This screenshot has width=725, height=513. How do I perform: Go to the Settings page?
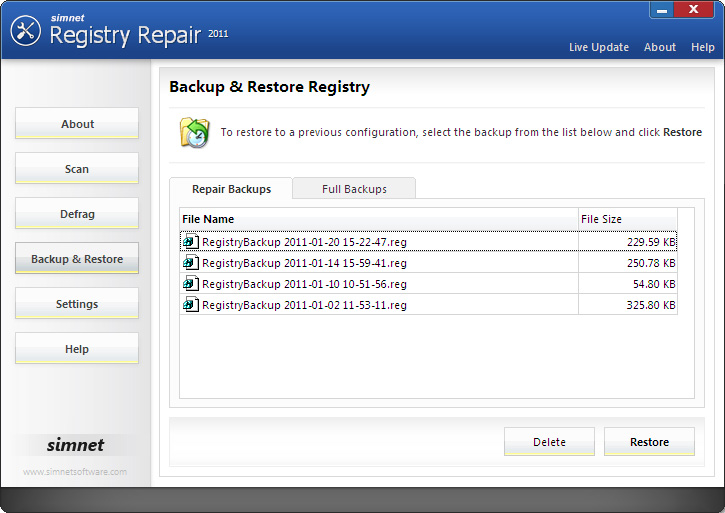coord(77,304)
